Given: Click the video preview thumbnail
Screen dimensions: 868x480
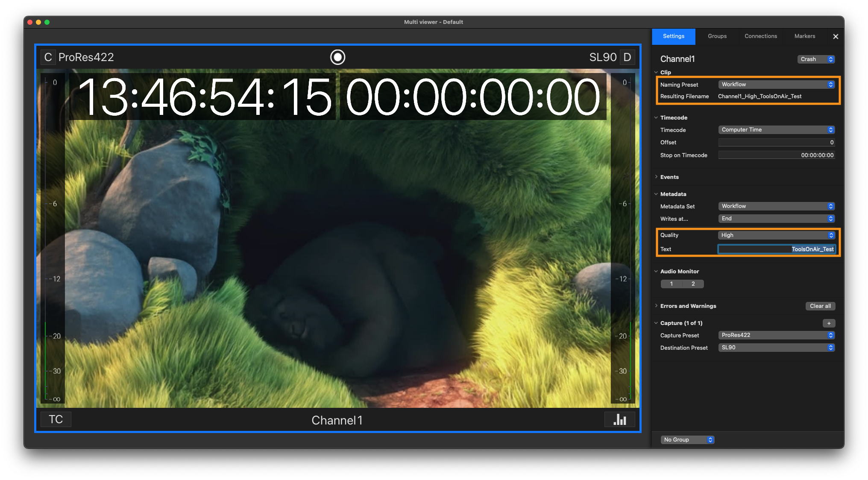Looking at the screenshot, I should tap(338, 239).
